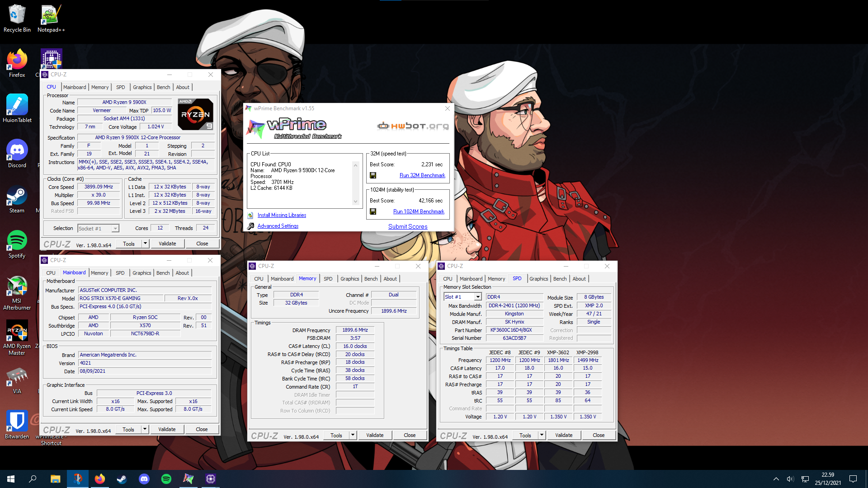Screen dimensions: 868x488
Task: Select Memory tab in SPD CPU-Z window
Action: coord(496,279)
